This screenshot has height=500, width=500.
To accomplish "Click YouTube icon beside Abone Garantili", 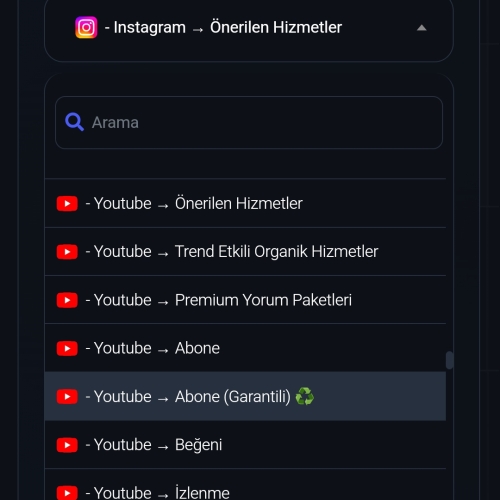I will point(67,397).
